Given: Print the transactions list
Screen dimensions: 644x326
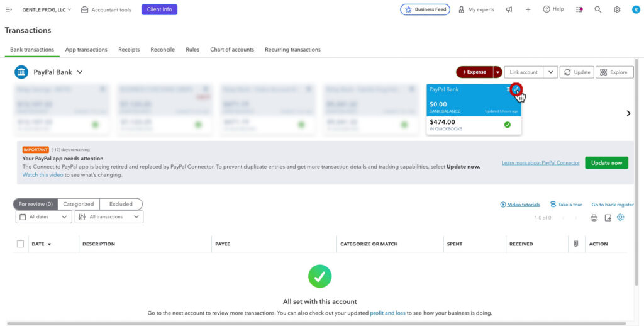Looking at the screenshot, I should (x=594, y=218).
